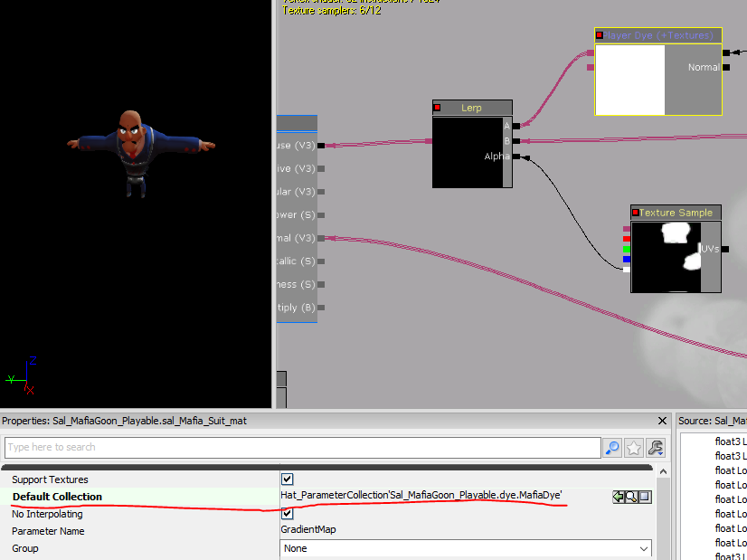Select the Player Dye (+Textures) node title
Screen dimensions: 747x560
(x=658, y=35)
